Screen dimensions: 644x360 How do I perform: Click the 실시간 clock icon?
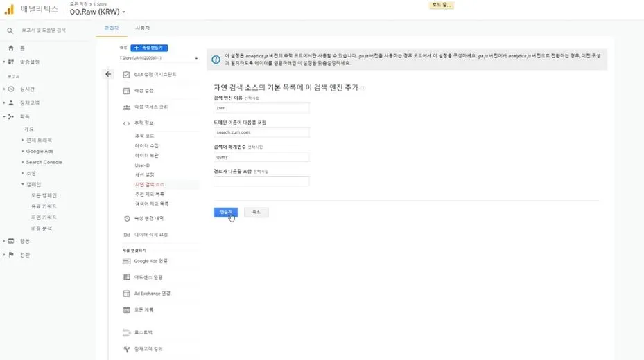(x=11, y=89)
